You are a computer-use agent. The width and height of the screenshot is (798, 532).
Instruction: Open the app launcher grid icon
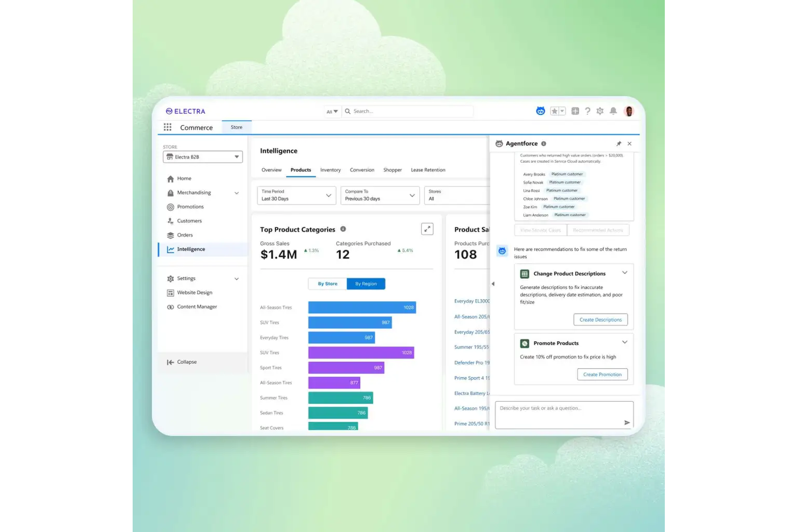[168, 127]
